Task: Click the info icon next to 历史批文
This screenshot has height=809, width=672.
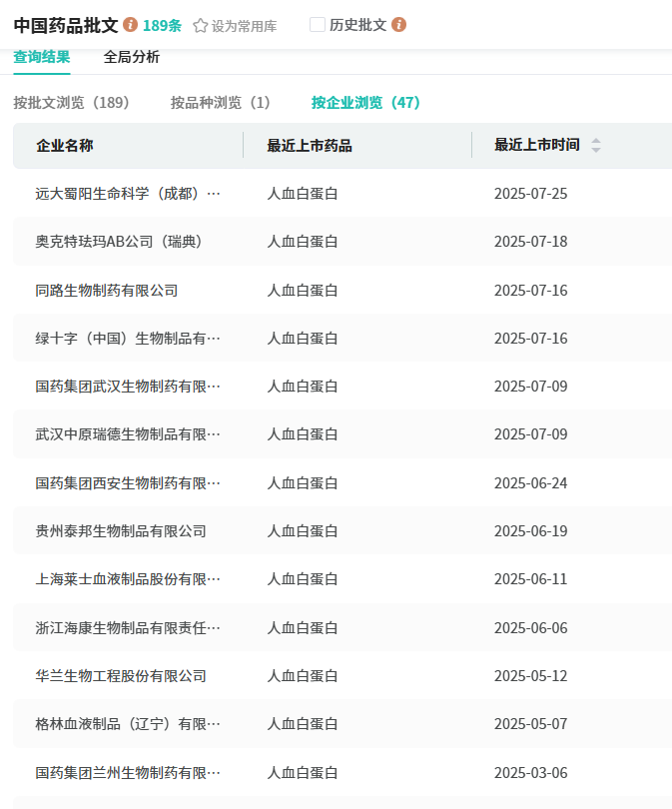Action: pyautogui.click(x=399, y=25)
